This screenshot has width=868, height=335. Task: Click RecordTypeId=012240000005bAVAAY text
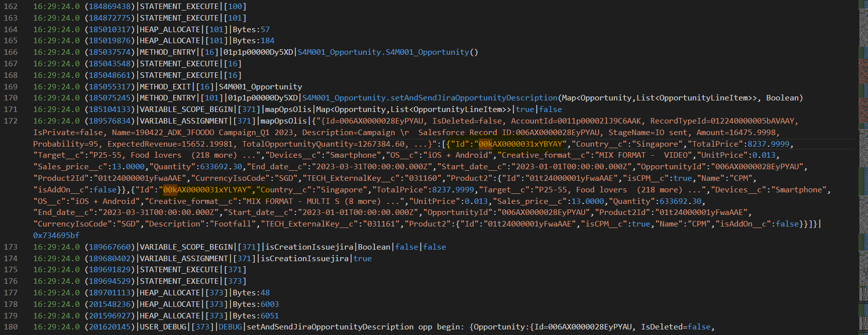tap(722, 121)
